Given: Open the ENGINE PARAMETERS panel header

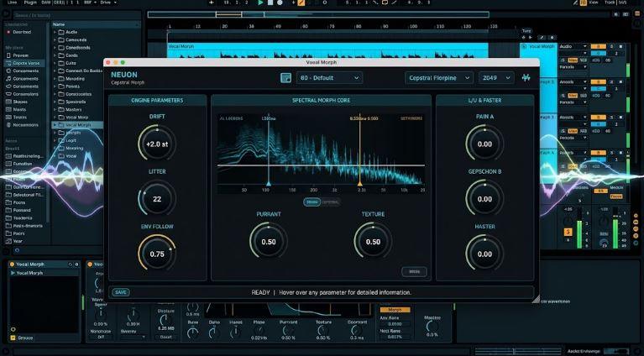Looking at the screenshot, I should pyautogui.click(x=157, y=100).
